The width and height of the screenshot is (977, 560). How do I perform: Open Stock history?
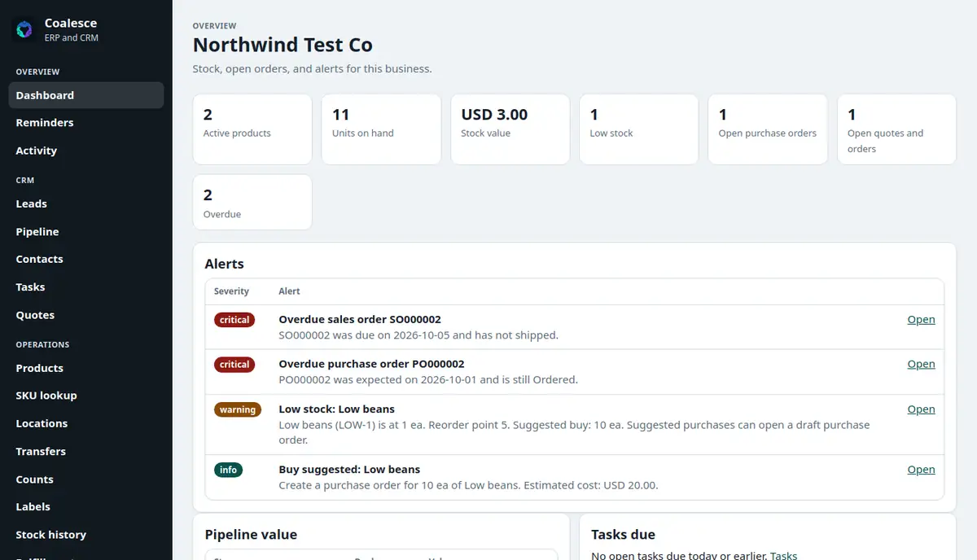click(86, 535)
